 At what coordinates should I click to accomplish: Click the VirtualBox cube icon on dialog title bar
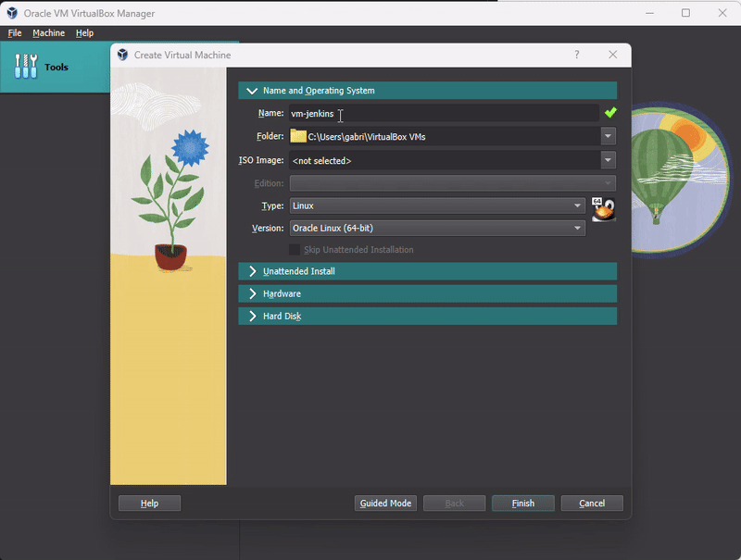(121, 55)
